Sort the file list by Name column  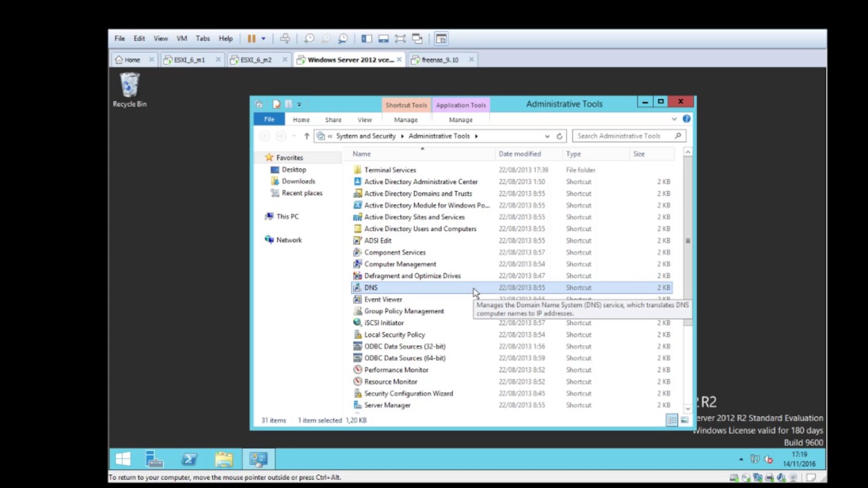coord(423,154)
